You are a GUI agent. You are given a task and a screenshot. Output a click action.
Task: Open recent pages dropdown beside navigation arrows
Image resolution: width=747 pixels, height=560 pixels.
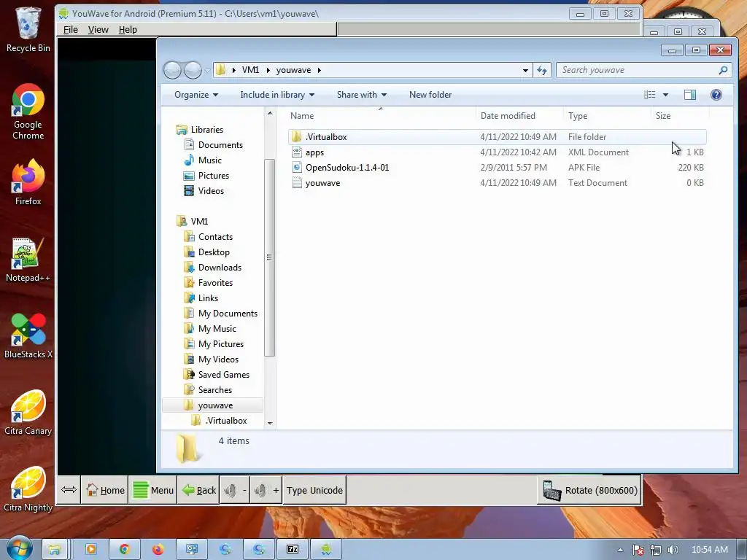[207, 71]
